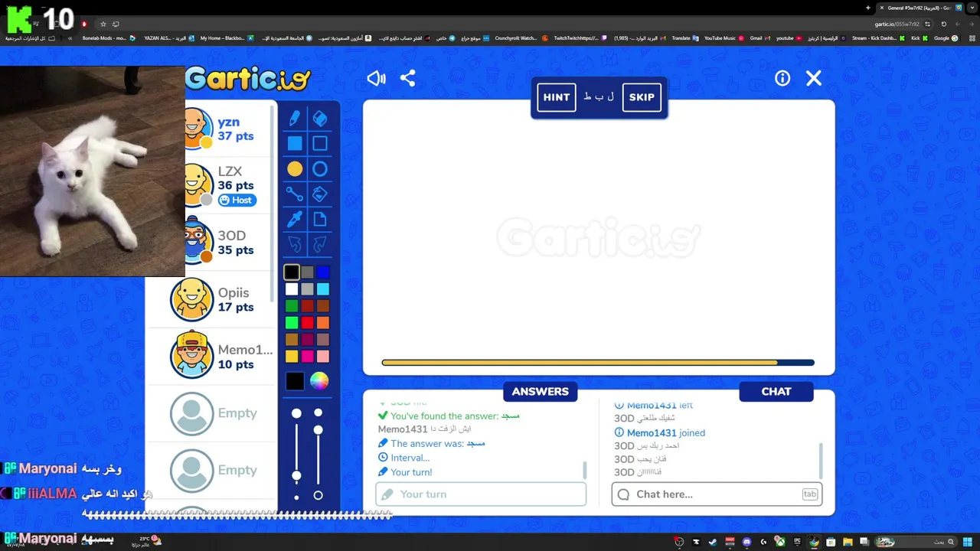Viewport: 980px width, 551px height.
Task: Select the eraser tool
Action: pyautogui.click(x=320, y=119)
